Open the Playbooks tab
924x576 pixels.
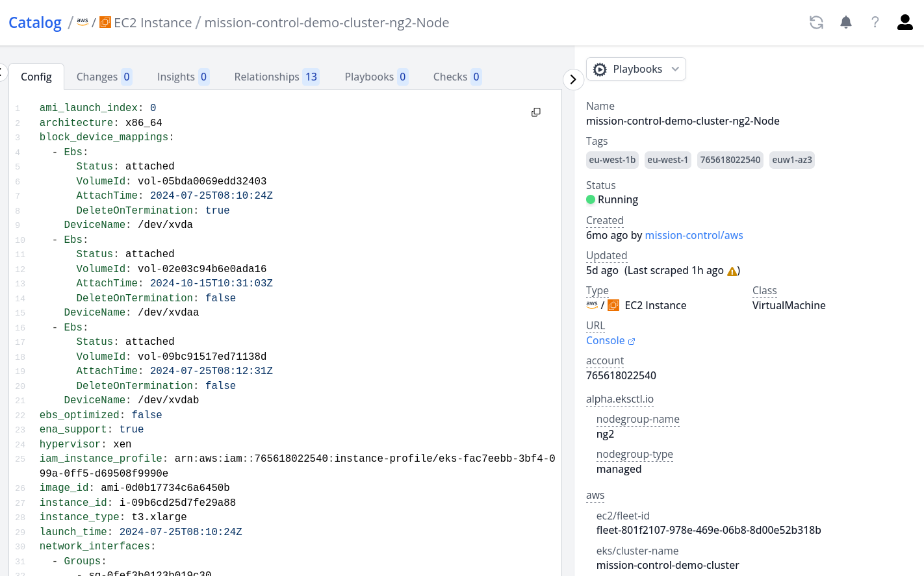[x=376, y=77]
